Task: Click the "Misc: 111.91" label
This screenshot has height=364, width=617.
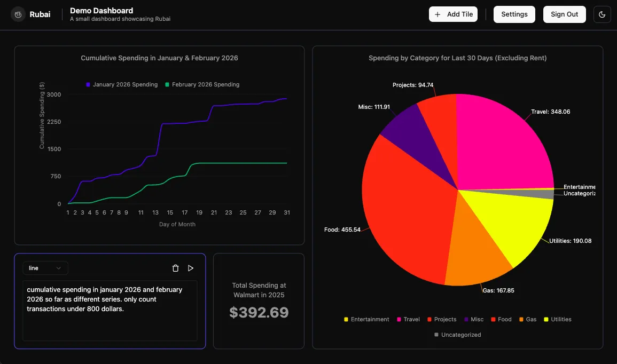Action: click(374, 107)
